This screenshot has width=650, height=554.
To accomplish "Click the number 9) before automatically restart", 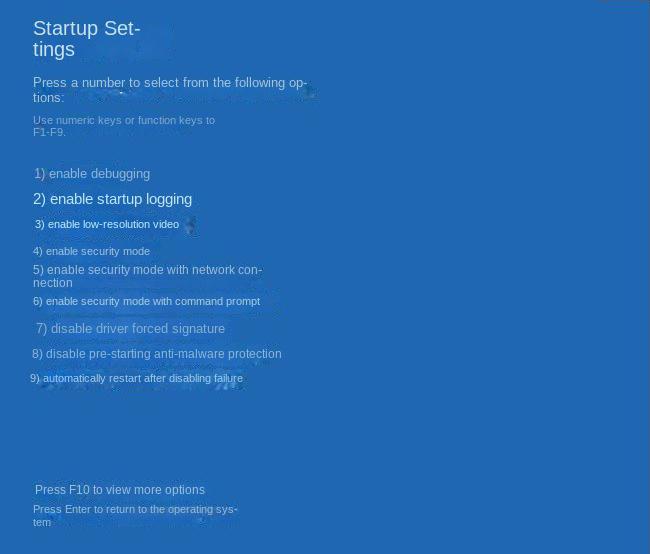I will point(35,378).
